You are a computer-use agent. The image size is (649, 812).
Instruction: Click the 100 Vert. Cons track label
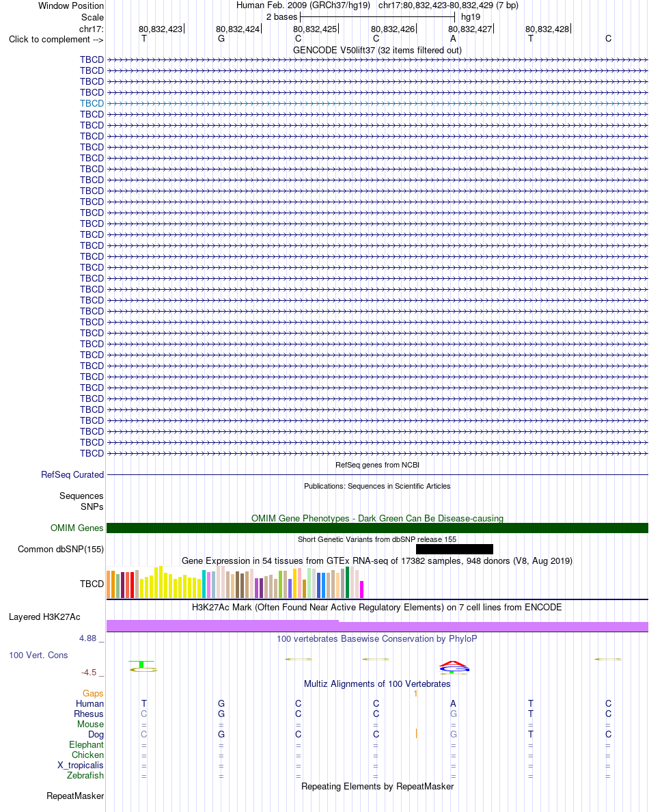coord(38,655)
